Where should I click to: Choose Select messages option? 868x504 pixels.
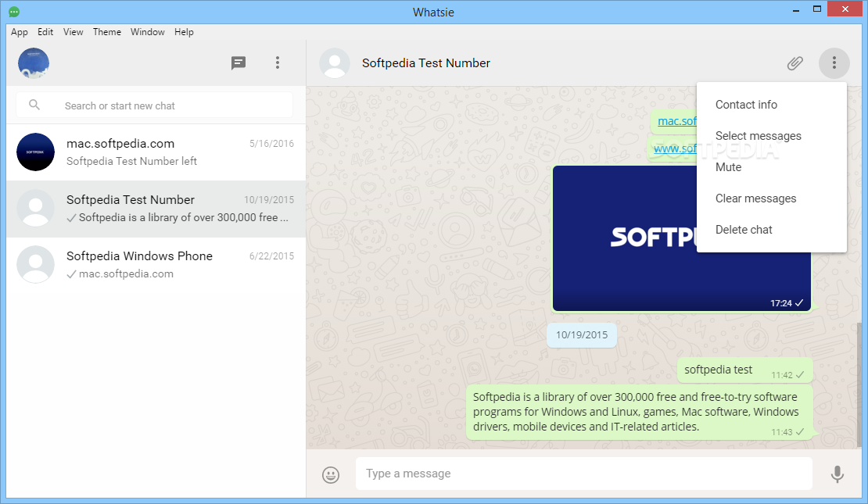pos(772,136)
